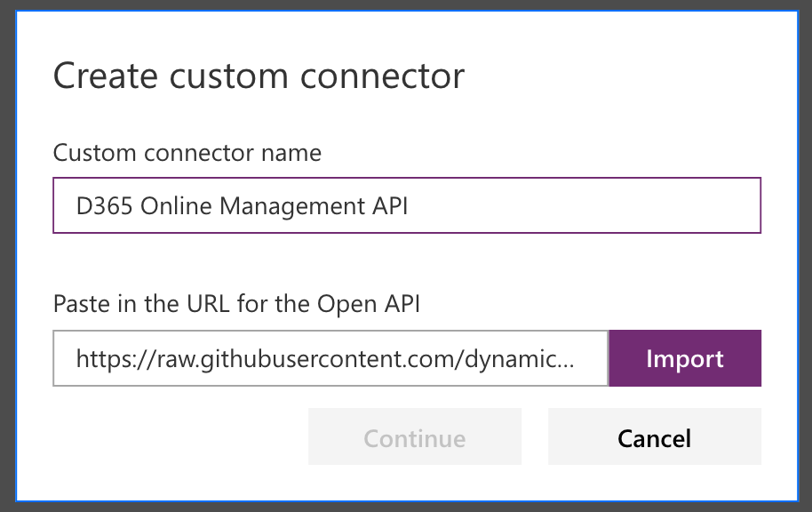This screenshot has height=512, width=812.
Task: Place cursor in the D365 Online Management API textbox
Action: tap(407, 205)
